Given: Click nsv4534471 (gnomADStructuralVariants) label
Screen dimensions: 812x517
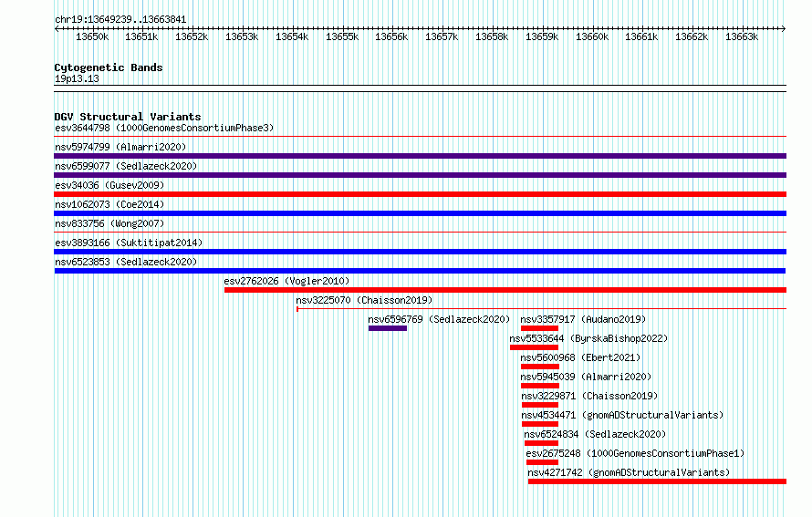Looking at the screenshot, I should (x=622, y=415).
